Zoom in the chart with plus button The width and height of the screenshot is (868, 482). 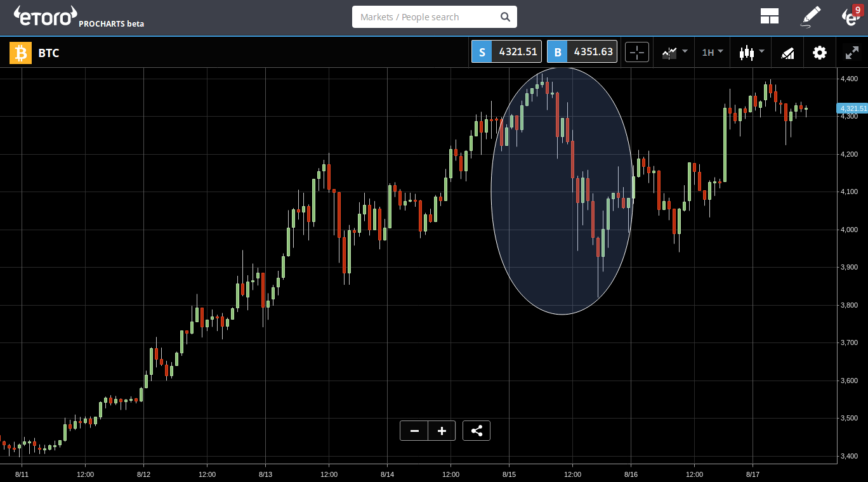tap(442, 431)
